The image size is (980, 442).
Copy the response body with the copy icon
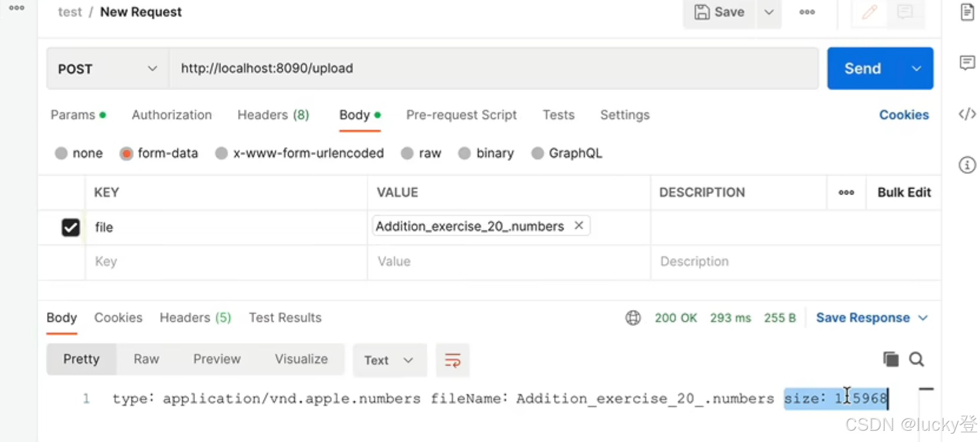click(890, 359)
